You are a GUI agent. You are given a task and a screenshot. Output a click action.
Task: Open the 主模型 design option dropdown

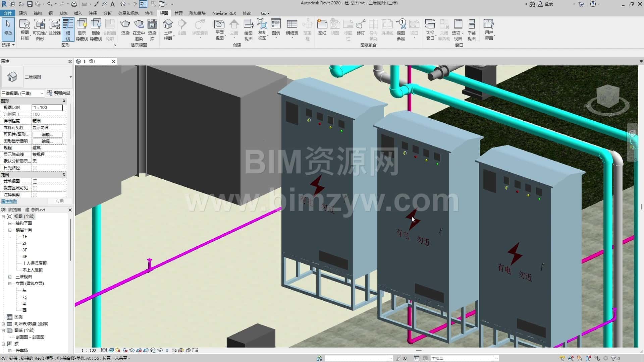tap(464, 358)
